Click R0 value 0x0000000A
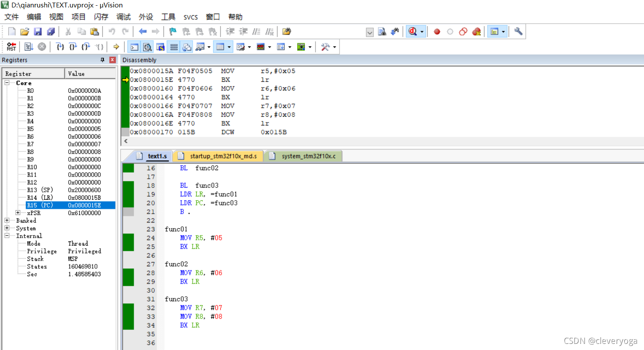This screenshot has height=350, width=644. (x=84, y=91)
